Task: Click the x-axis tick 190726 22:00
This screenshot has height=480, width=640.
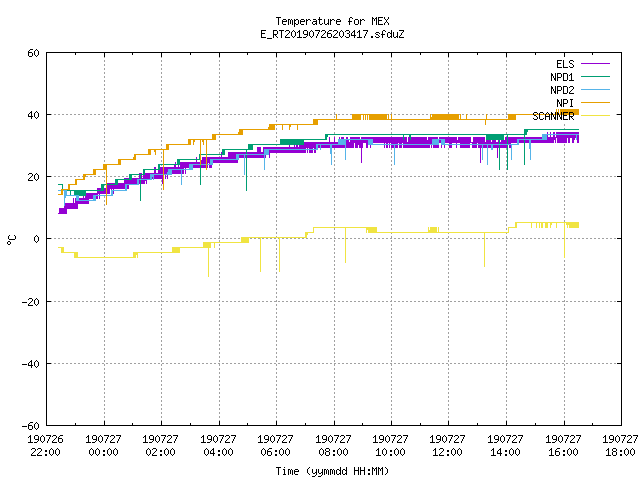Action: [x=45, y=446]
